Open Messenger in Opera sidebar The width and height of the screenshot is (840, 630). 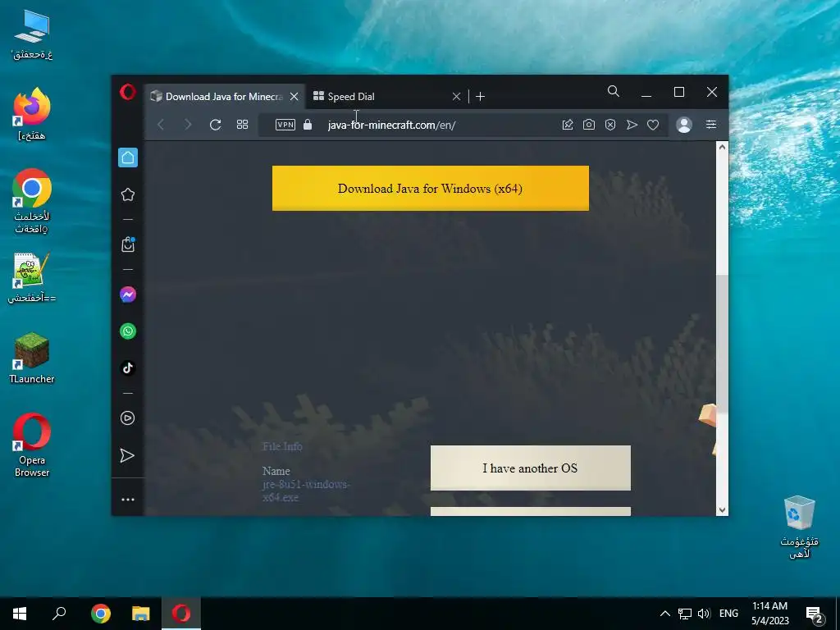pos(128,294)
